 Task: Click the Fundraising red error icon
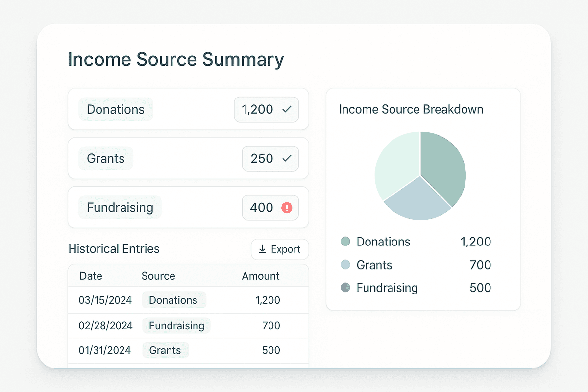click(x=287, y=207)
